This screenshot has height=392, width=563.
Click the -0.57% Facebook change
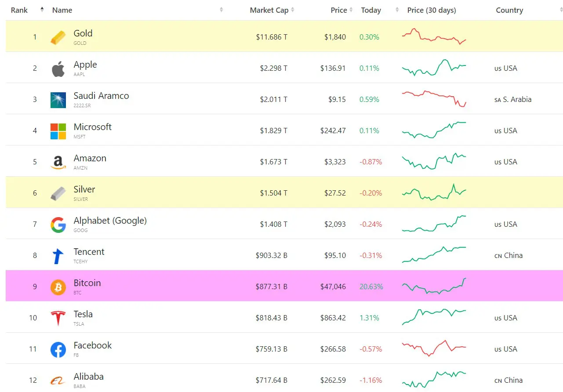click(371, 349)
